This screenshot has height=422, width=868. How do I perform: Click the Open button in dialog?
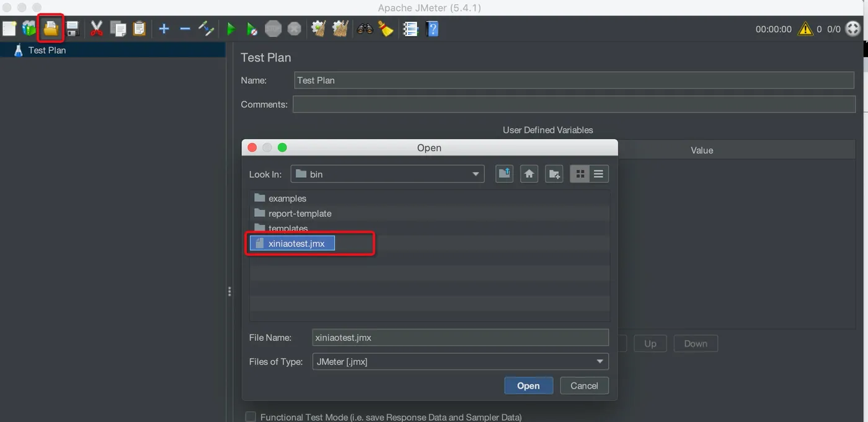[x=528, y=385]
